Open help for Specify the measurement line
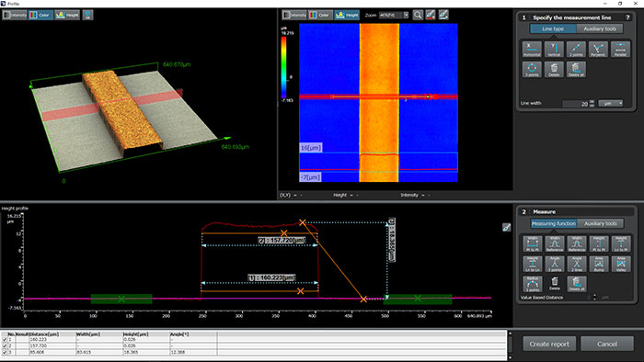 click(x=627, y=17)
